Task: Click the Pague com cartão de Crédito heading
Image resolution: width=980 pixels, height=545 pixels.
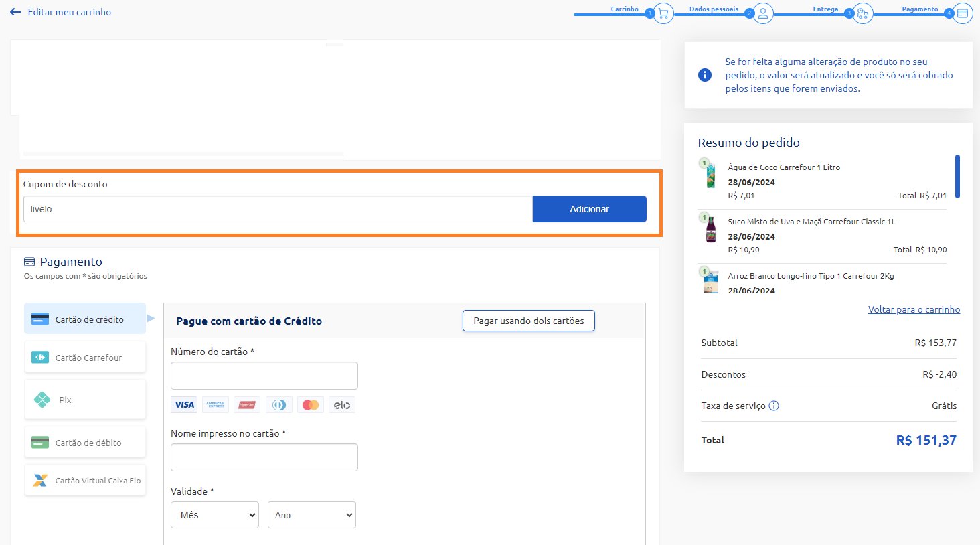Action: tap(249, 321)
